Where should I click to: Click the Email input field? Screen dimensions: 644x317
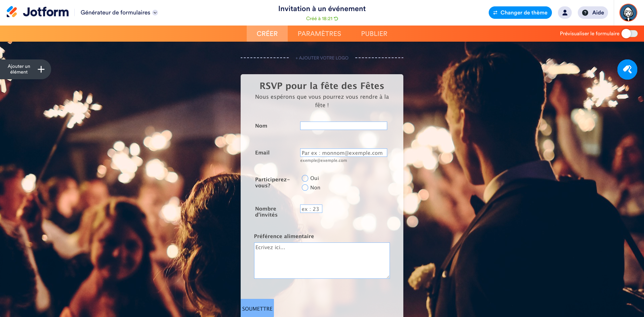tap(344, 153)
